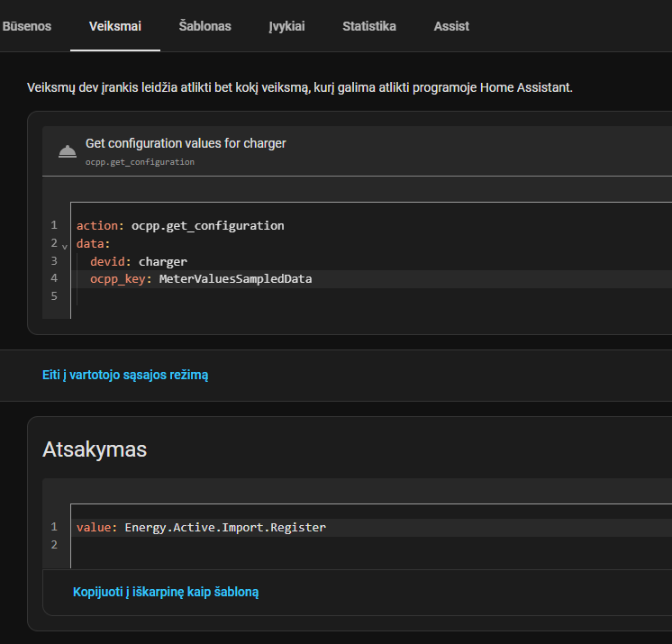Switch to the Būsenos tab
The width and height of the screenshot is (672, 644).
pyautogui.click(x=27, y=26)
